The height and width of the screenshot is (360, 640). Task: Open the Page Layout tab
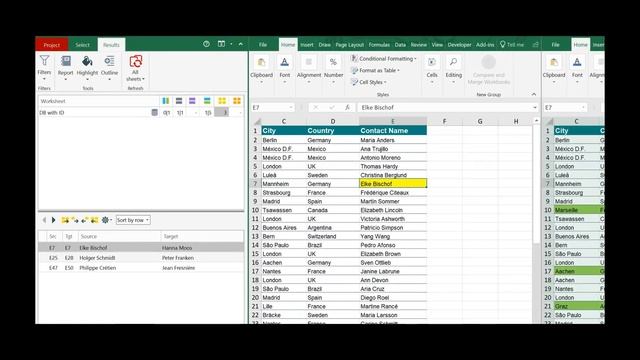pos(349,45)
